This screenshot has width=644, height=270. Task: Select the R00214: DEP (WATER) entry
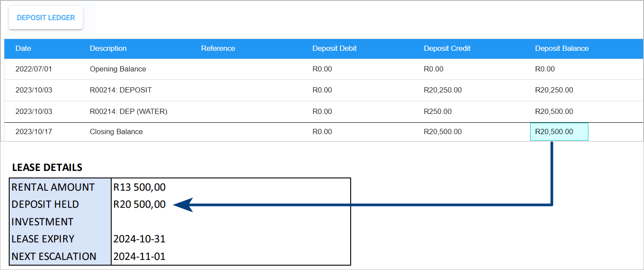[128, 111]
